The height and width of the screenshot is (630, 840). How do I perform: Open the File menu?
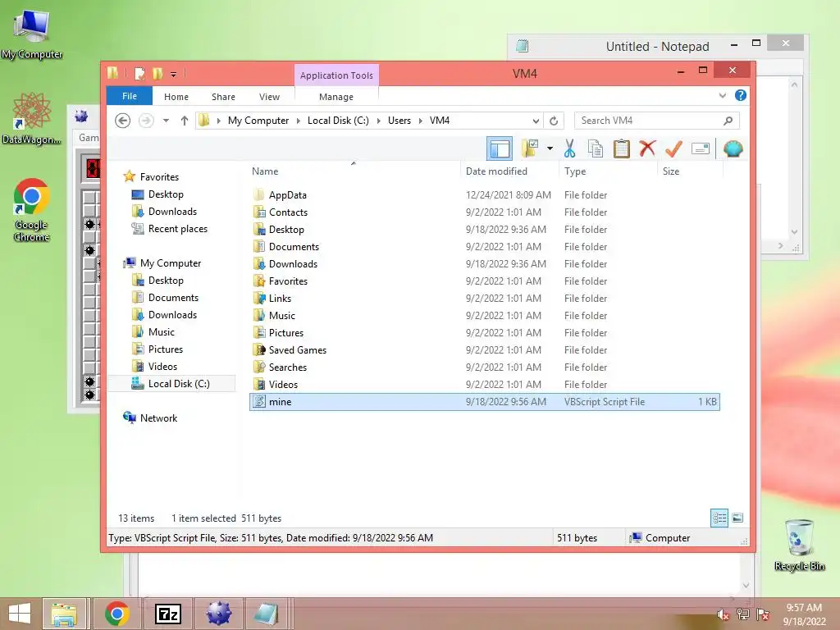(130, 96)
